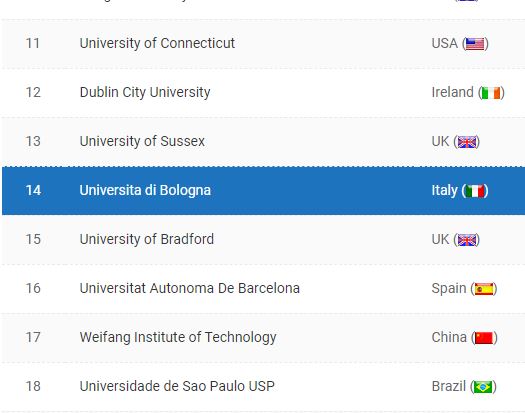This screenshot has width=525, height=413.
Task: Click the Brazil country label
Action: (x=449, y=386)
